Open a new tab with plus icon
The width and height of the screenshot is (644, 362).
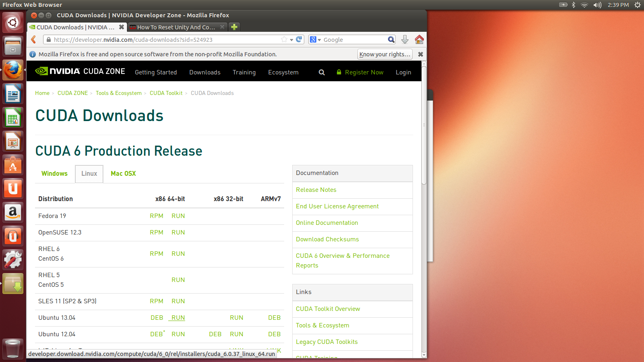pyautogui.click(x=234, y=27)
